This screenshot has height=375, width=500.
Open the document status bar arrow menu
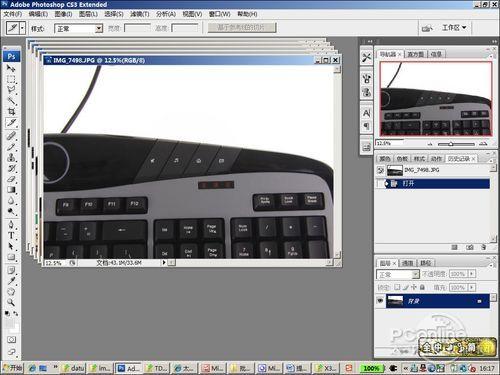coord(164,263)
